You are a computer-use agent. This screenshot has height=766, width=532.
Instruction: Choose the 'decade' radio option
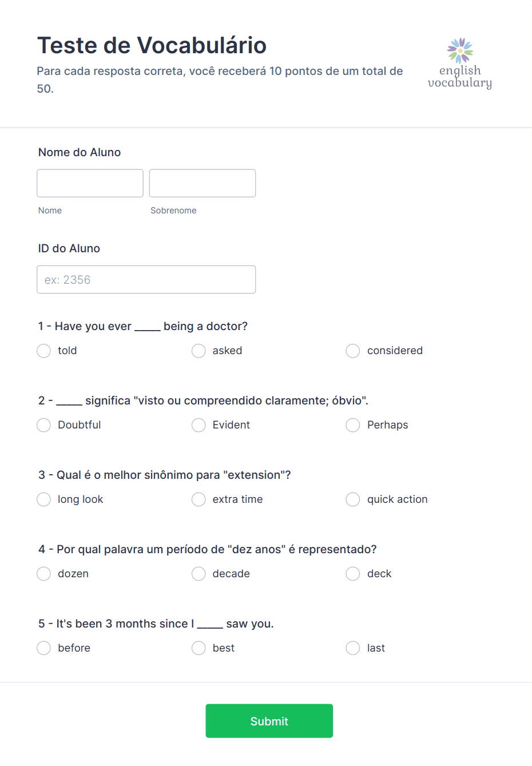pos(198,574)
